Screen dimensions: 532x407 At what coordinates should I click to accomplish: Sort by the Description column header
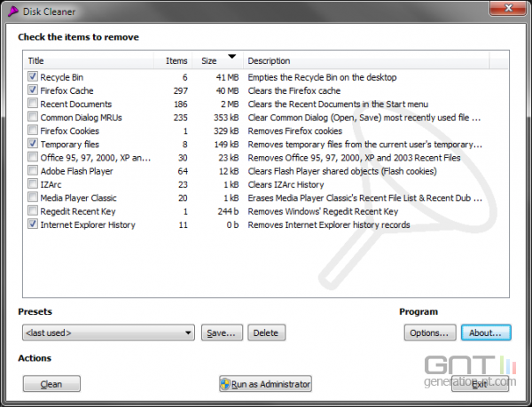tap(366, 60)
